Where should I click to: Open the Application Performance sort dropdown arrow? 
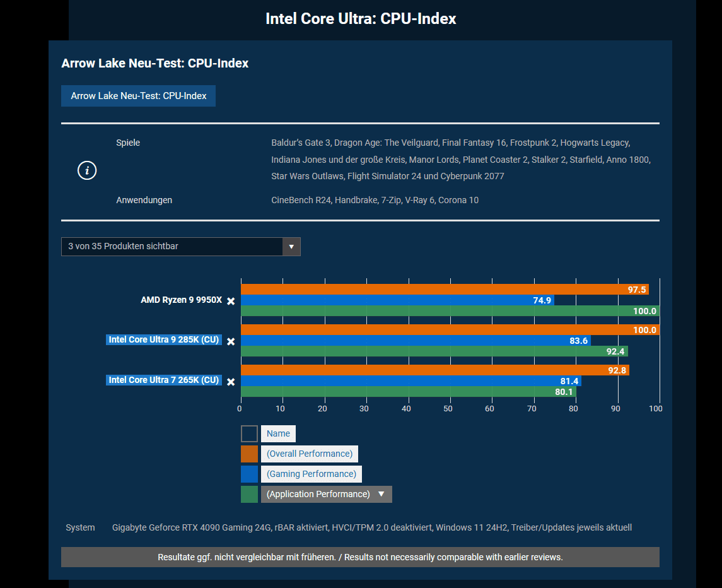click(x=381, y=494)
